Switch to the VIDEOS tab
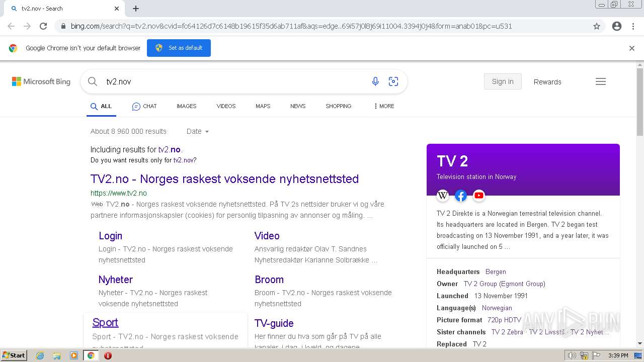 pyautogui.click(x=226, y=106)
